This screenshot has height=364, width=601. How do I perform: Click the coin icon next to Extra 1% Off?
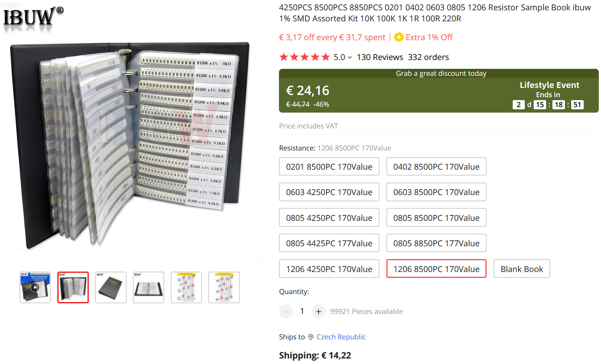tap(399, 37)
